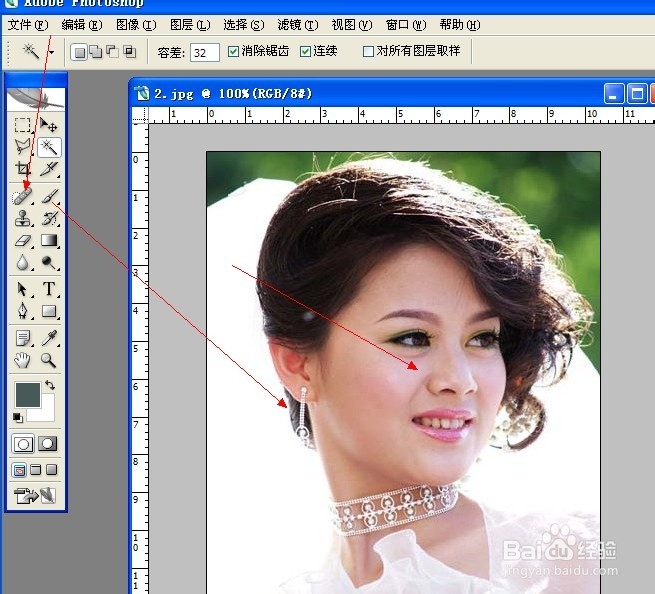The width and height of the screenshot is (655, 594).
Task: Select the Magic Wand tool in toolbox
Action: click(x=49, y=147)
